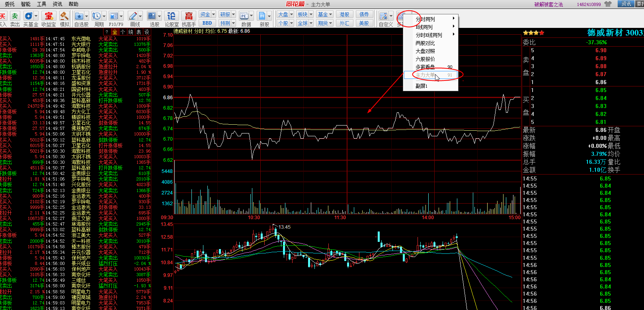Viewport: 644px width, 310px height.
Task: Toggle the 统 filter in list header
Action: [131, 32]
